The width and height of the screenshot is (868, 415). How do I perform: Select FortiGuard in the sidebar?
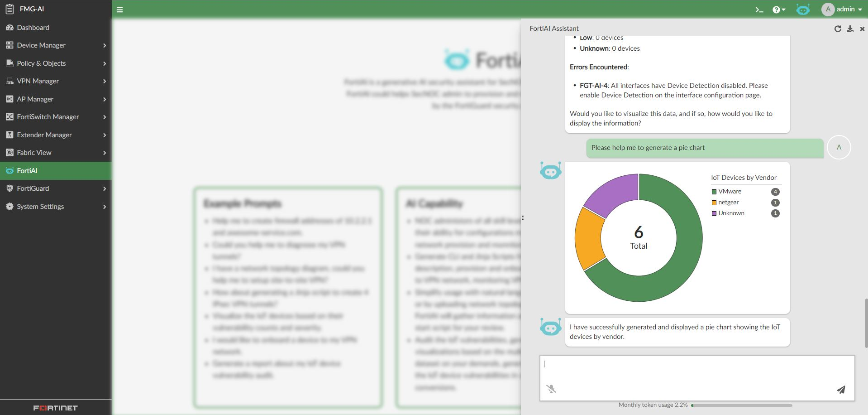[33, 188]
